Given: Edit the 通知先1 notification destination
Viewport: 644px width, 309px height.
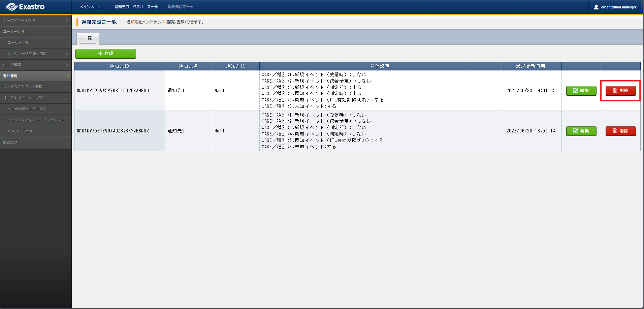Looking at the screenshot, I should tap(581, 91).
